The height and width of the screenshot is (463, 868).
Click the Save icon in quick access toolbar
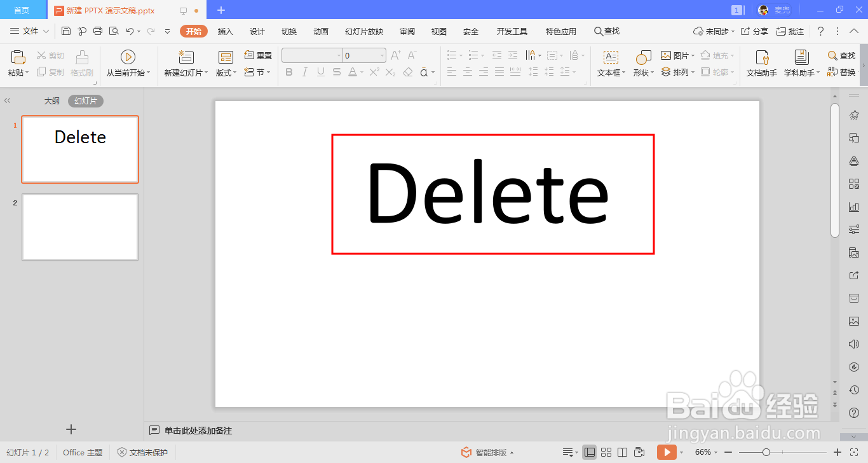click(67, 31)
